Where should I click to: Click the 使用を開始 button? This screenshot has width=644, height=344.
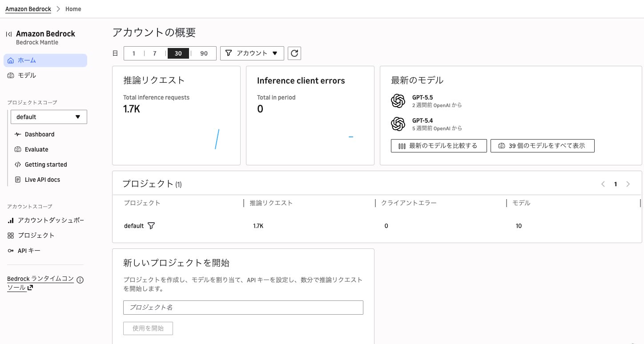coord(148,328)
